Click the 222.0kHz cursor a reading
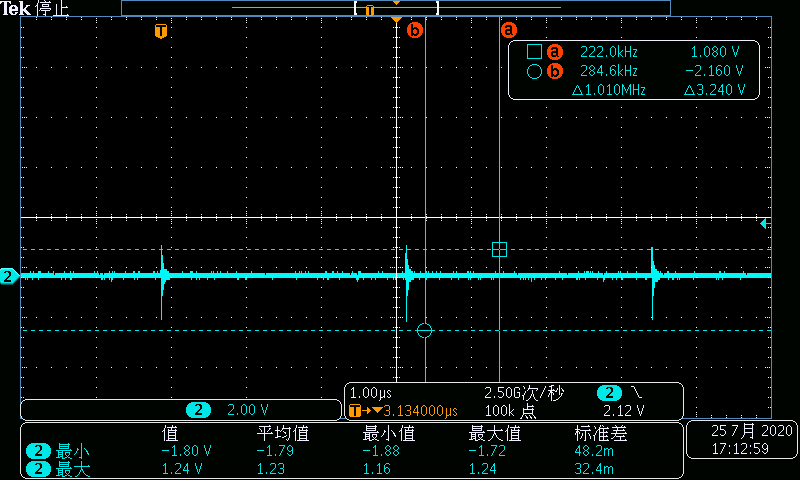The image size is (800, 480). point(609,52)
